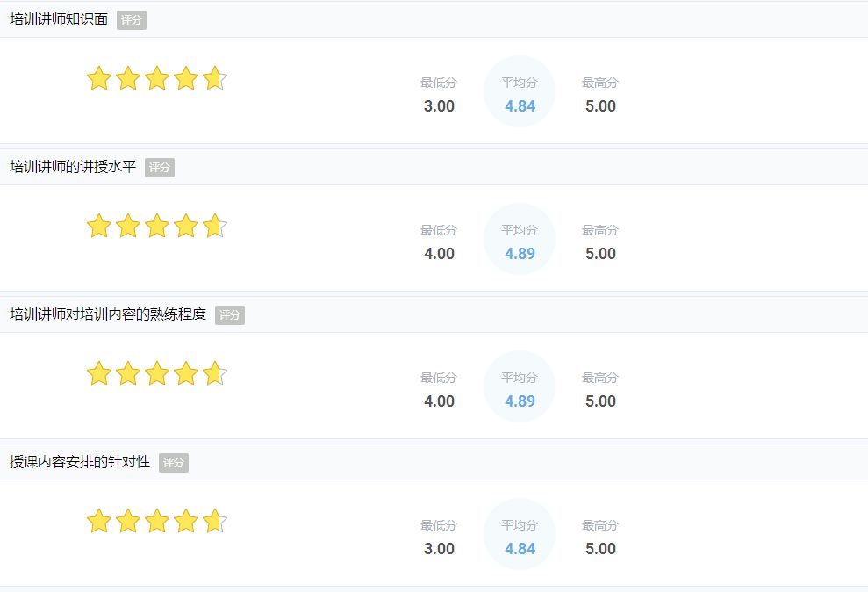This screenshot has width=868, height=592.
Task: Click average score 4.89 for 培训讲师的讲授水平
Action: click(520, 254)
